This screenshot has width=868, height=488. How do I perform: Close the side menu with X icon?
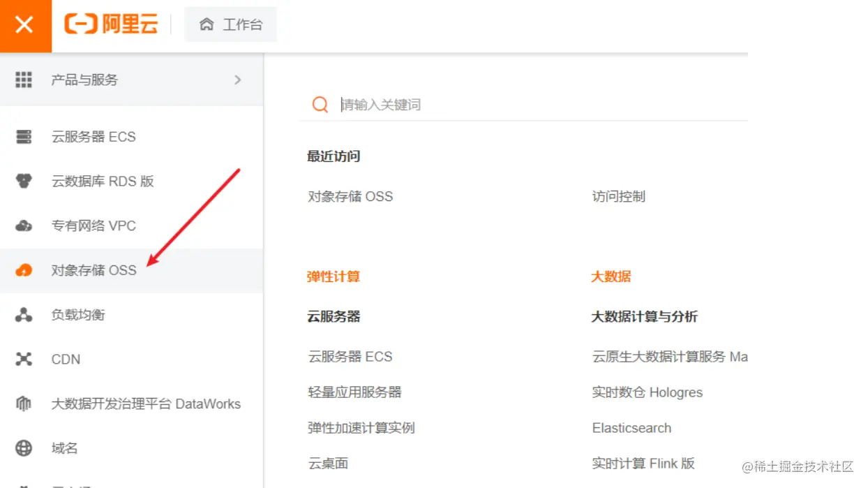click(25, 26)
